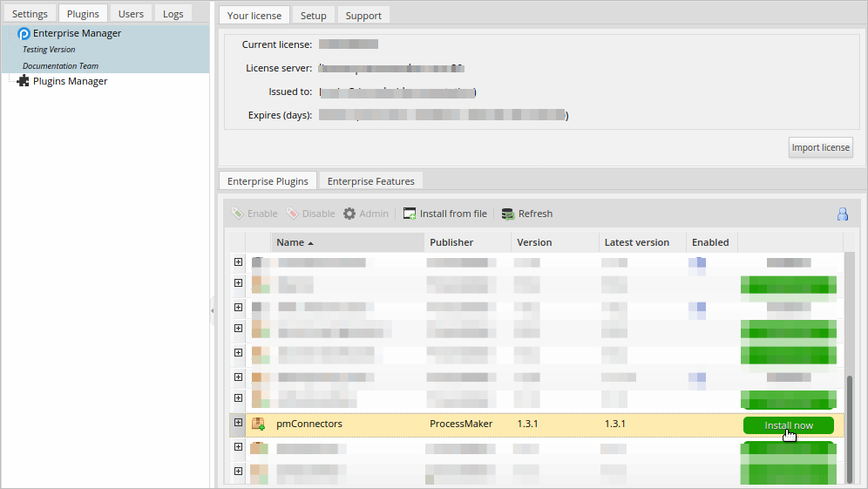
Task: Select Plugins Manager tree item
Action: [x=70, y=81]
